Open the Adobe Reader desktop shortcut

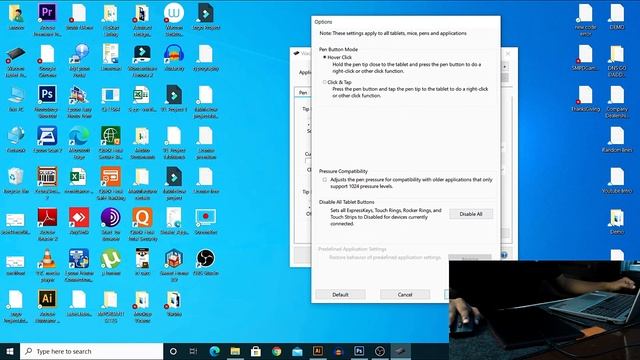(x=47, y=224)
